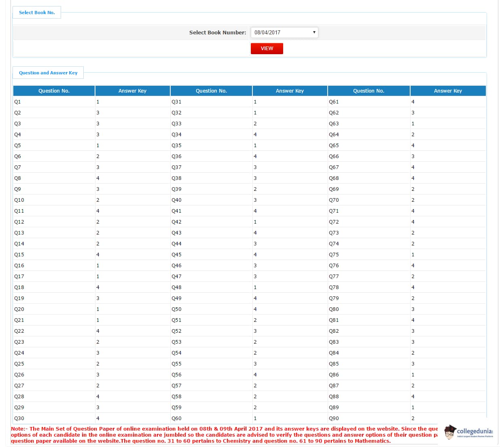Click the 'Select Book Number:' label
The width and height of the screenshot is (500, 448).
(217, 33)
